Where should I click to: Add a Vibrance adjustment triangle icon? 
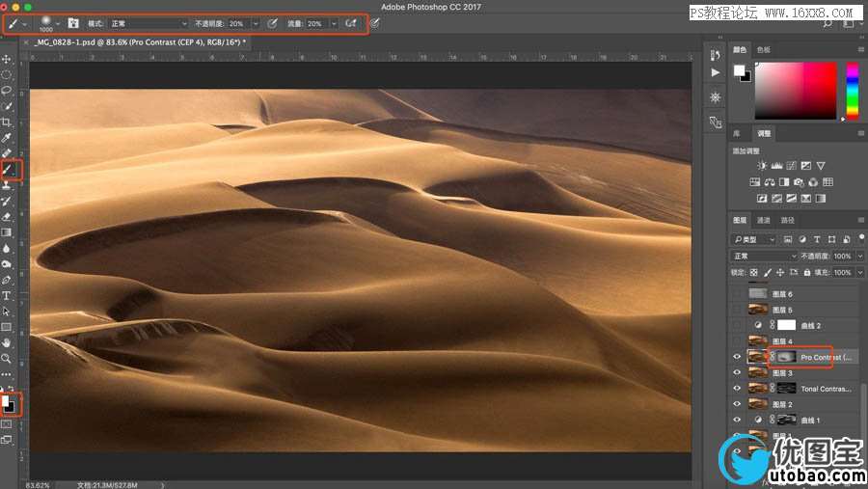[821, 166]
